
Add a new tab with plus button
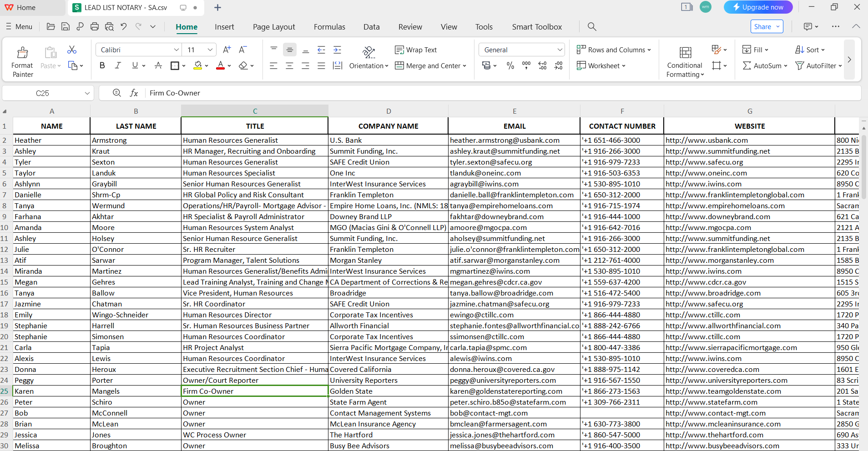pos(217,7)
